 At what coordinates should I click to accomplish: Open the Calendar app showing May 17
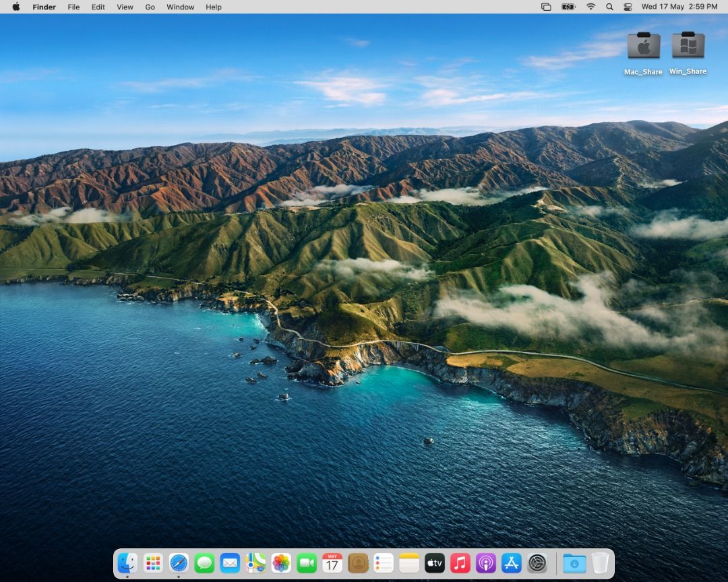point(332,563)
